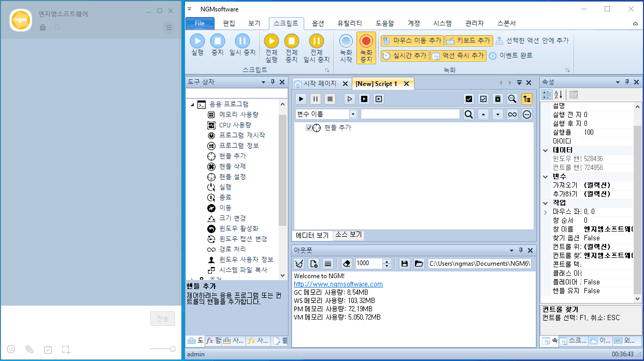Open the 변수 이름 dropdown
Viewport: 644px width, 361px height.
coord(353,114)
